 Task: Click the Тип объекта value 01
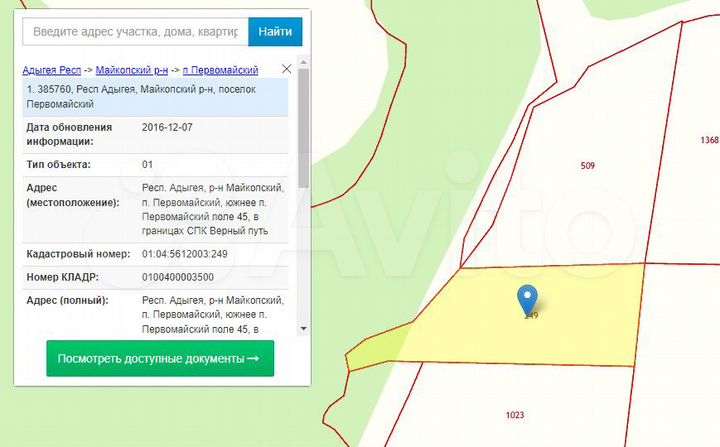click(147, 164)
